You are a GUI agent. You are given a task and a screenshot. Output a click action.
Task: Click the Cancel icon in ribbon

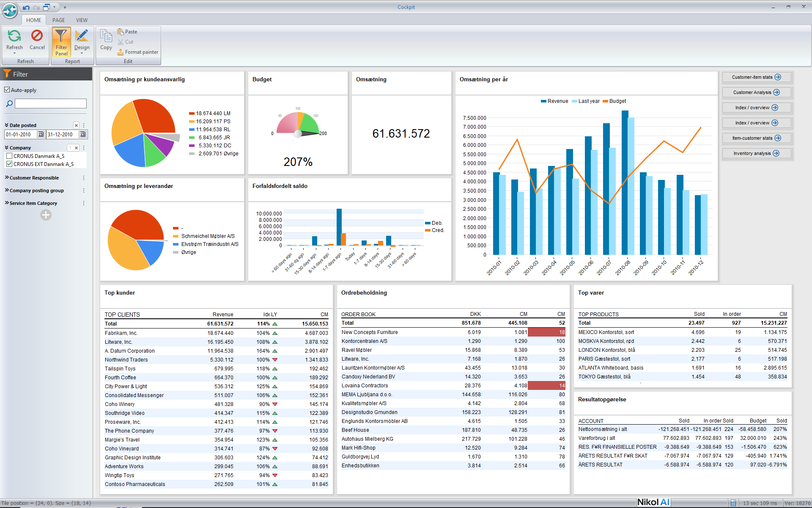coord(37,36)
